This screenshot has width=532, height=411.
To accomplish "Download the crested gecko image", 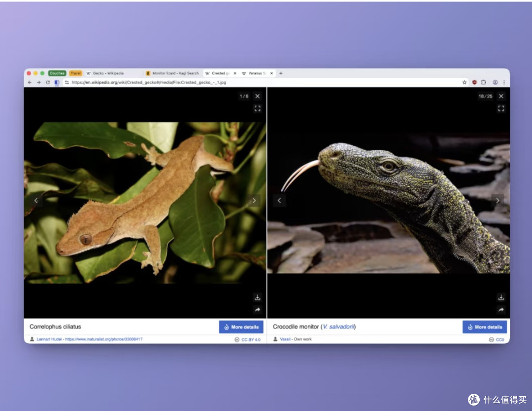I will coord(258,297).
